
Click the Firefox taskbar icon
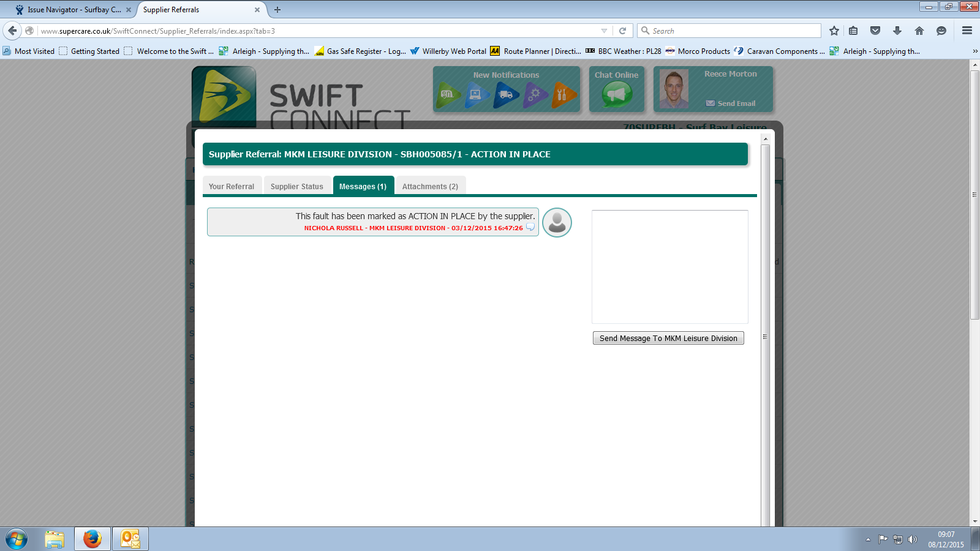[x=92, y=539]
